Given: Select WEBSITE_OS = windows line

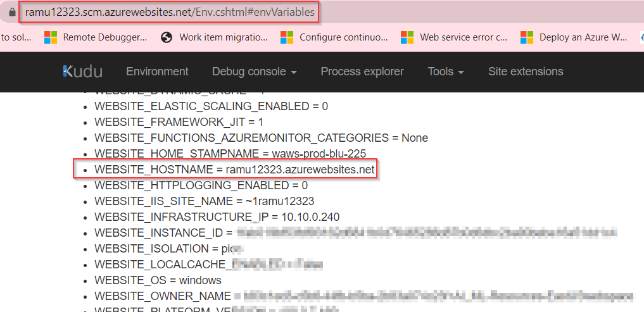Looking at the screenshot, I should 158,280.
